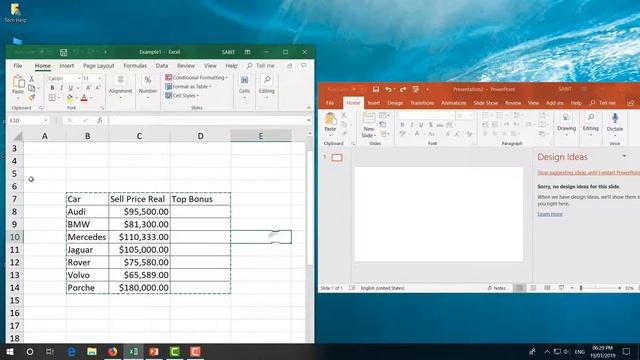Open Firefox from the Windows taskbar
Image resolution: width=640 pixels, height=360 pixels.
tap(113, 351)
